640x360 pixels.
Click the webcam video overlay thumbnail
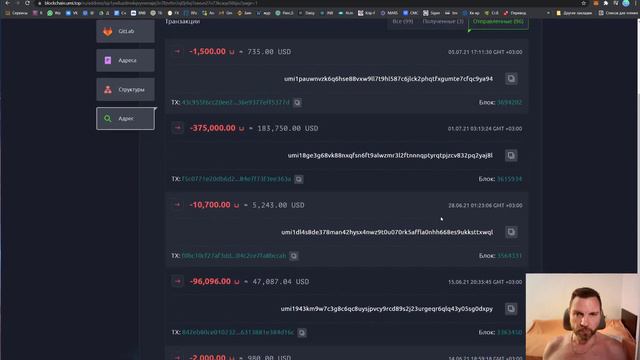pos(583,317)
